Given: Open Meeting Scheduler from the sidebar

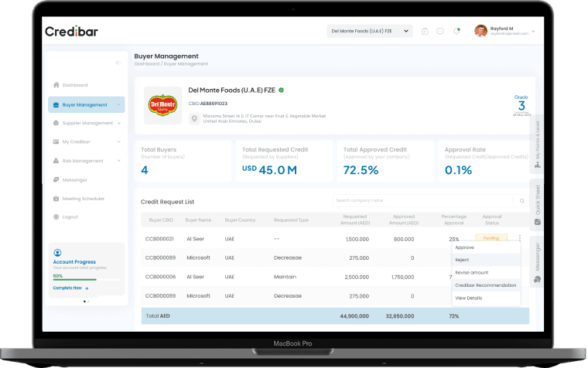Looking at the screenshot, I should coord(83,199).
